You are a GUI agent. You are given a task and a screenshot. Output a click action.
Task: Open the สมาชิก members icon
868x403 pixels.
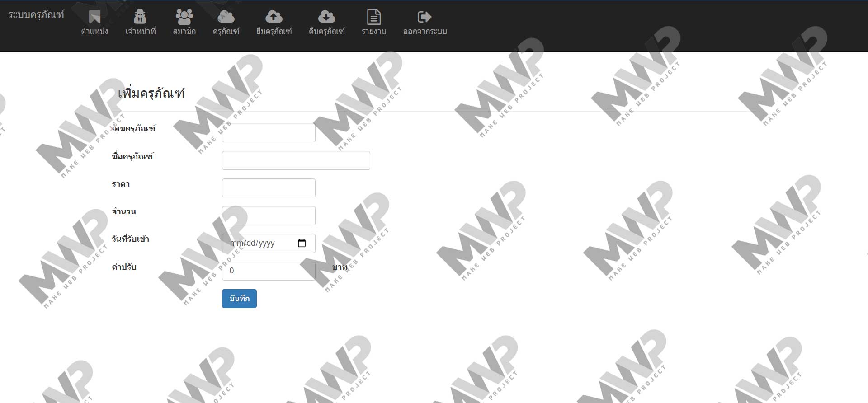184,17
